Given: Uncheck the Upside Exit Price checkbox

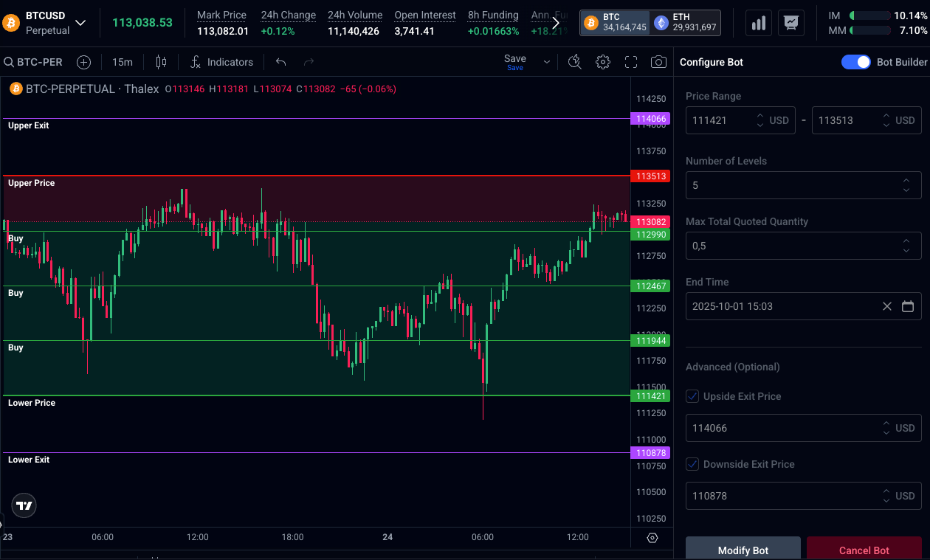Looking at the screenshot, I should [x=692, y=396].
